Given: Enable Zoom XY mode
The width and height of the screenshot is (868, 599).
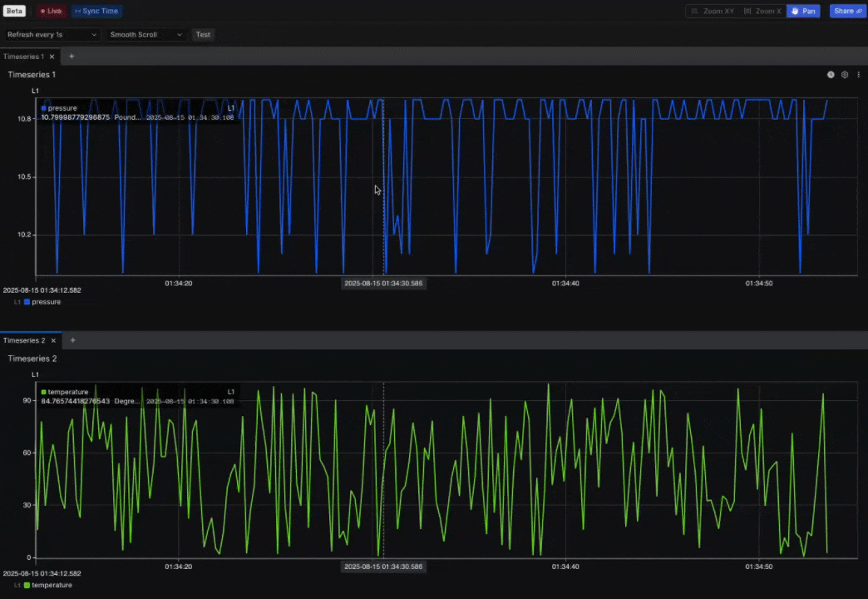Looking at the screenshot, I should 712,12.
